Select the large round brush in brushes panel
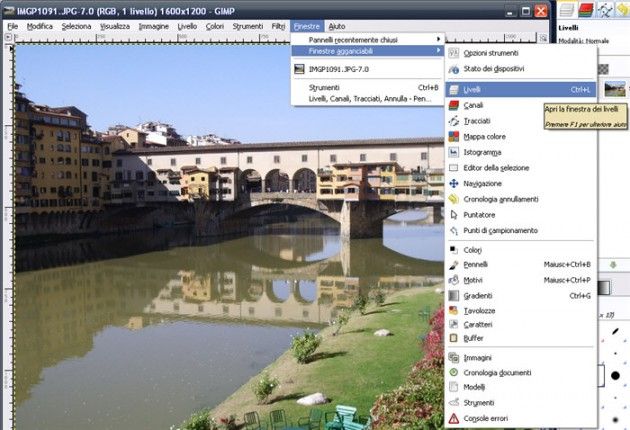Image resolution: width=630 pixels, height=430 pixels. 615,376
